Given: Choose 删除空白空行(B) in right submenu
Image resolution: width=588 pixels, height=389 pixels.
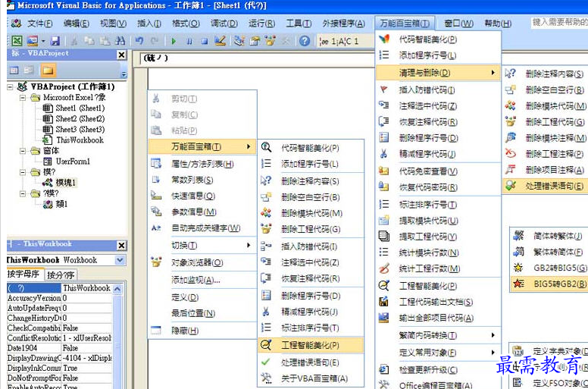Looking at the screenshot, I should click(546, 90).
